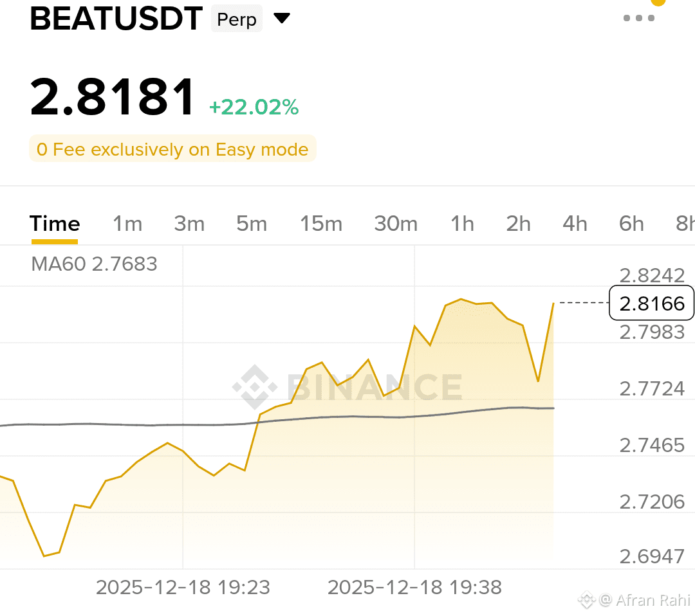Pick the 4h chart interval
This screenshot has height=616, width=695.
(575, 224)
